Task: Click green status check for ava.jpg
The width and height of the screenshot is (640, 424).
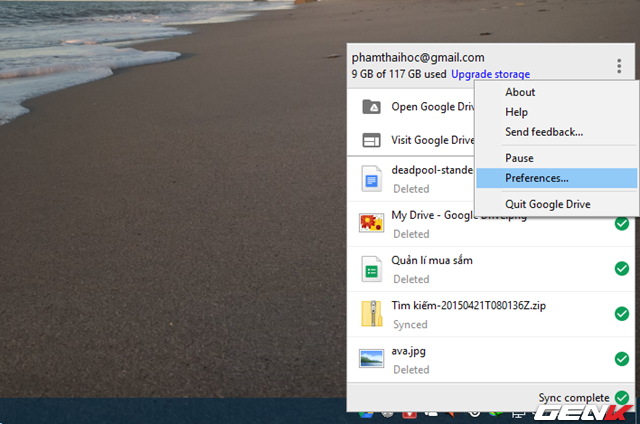Action: 622,359
